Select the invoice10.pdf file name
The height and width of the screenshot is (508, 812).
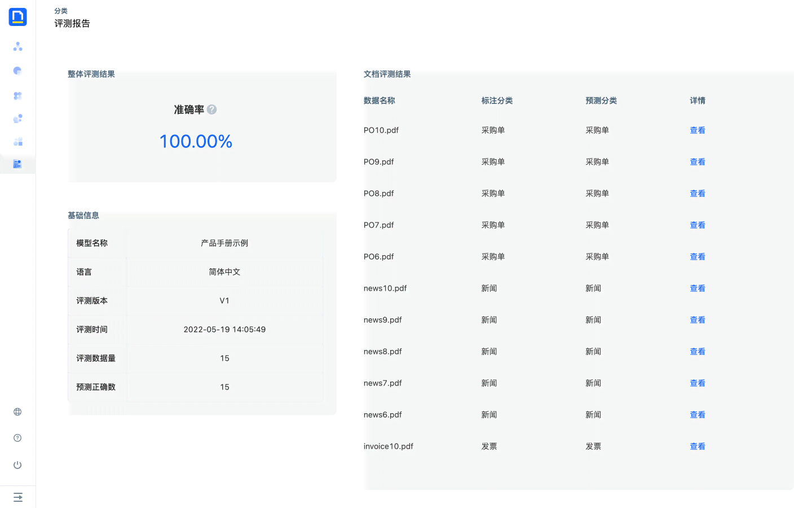389,446
